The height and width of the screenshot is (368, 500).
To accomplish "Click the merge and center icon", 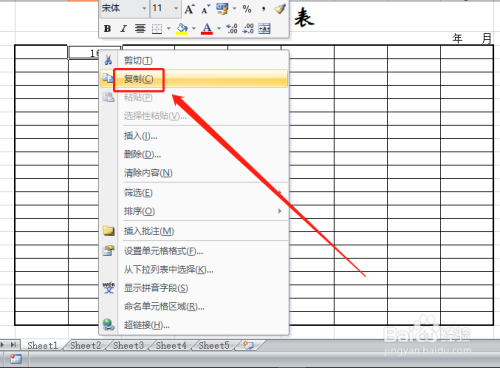I will point(264,29).
